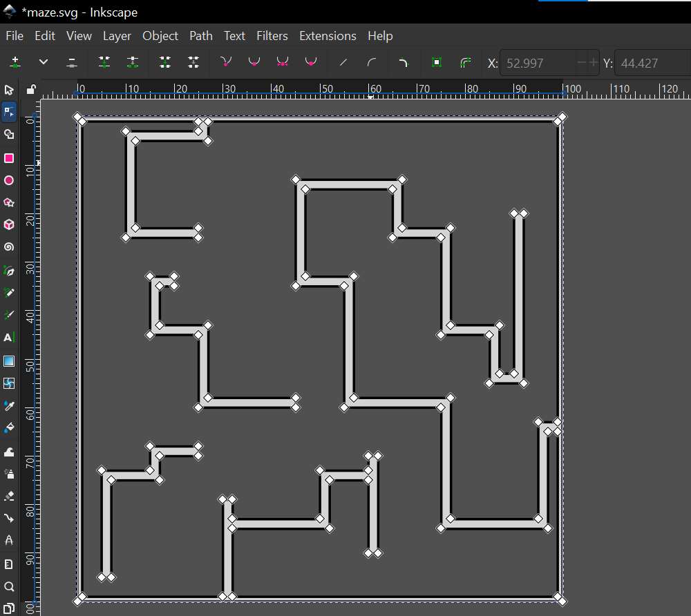
Task: Click Add corners LPE button
Action: [x=403, y=63]
